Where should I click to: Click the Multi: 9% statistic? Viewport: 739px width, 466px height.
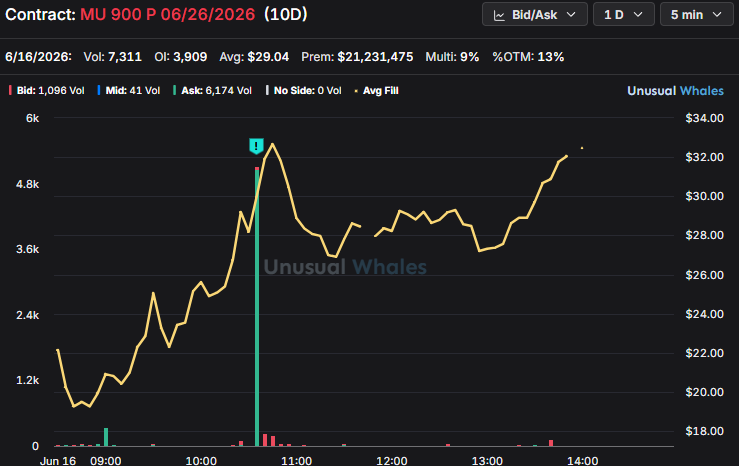pos(452,57)
